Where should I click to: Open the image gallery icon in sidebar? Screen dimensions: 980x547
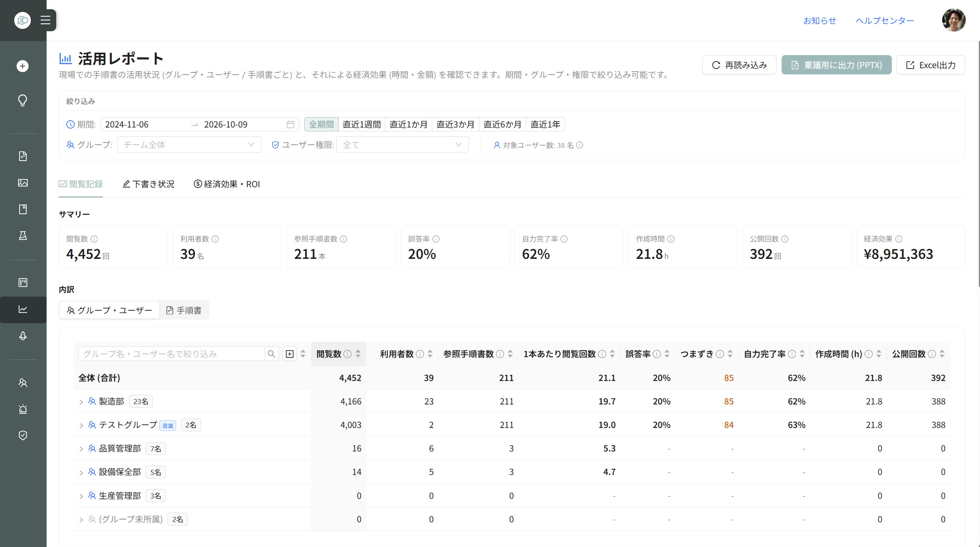point(23,183)
